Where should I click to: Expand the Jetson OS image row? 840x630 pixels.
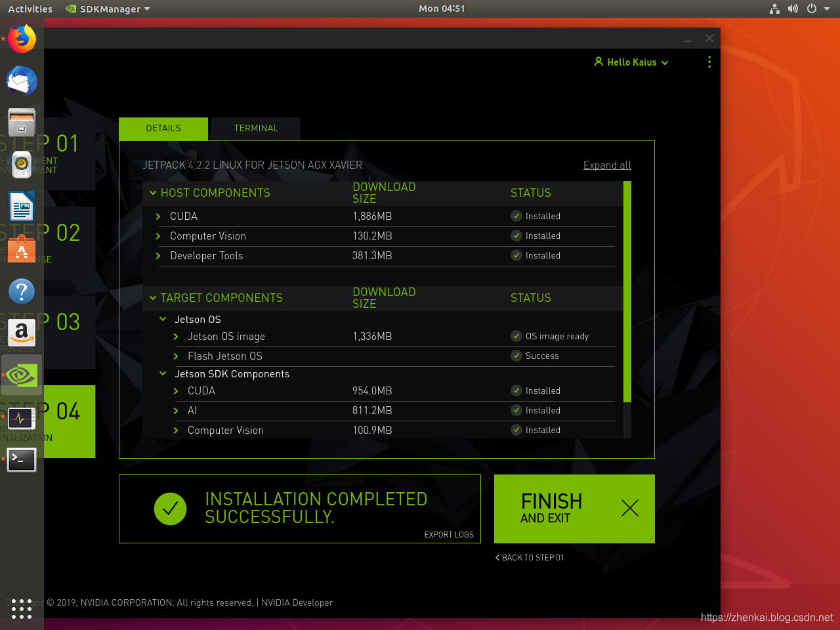176,337
